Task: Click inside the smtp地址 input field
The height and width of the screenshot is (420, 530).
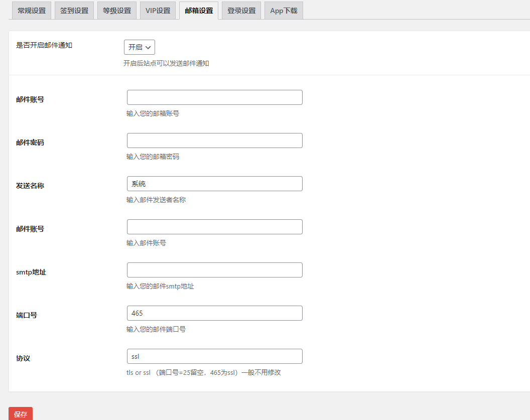Action: [214, 269]
